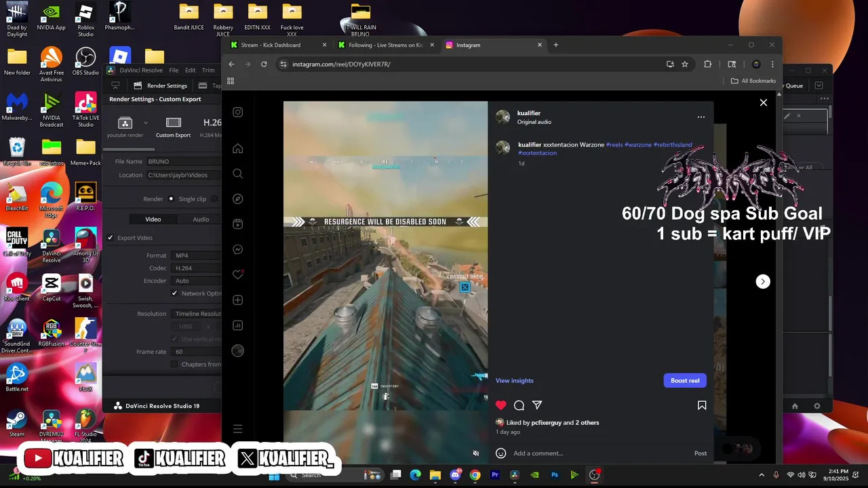
Task: Click the Boost reel button
Action: [685, 380]
